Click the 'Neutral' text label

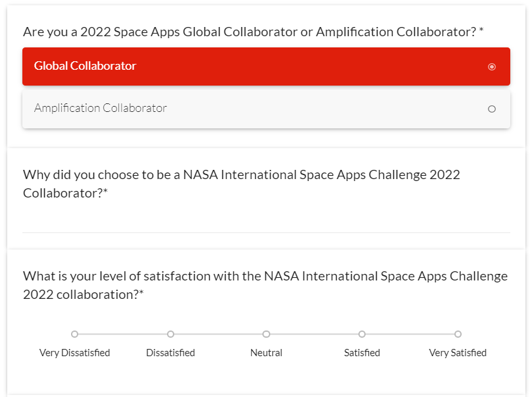click(266, 353)
